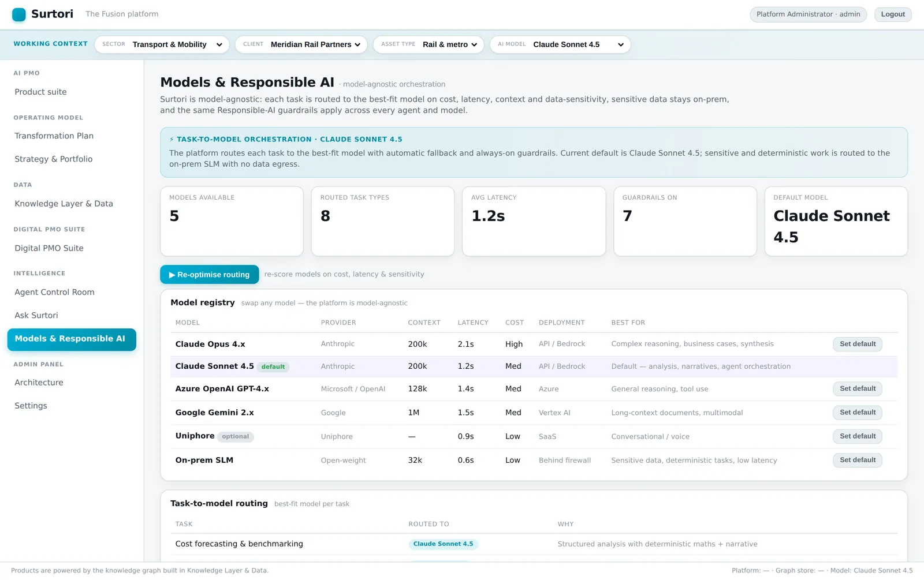The height and width of the screenshot is (580, 924).
Task: Open the Client dropdown Meridian Rail Partners
Action: [301, 44]
